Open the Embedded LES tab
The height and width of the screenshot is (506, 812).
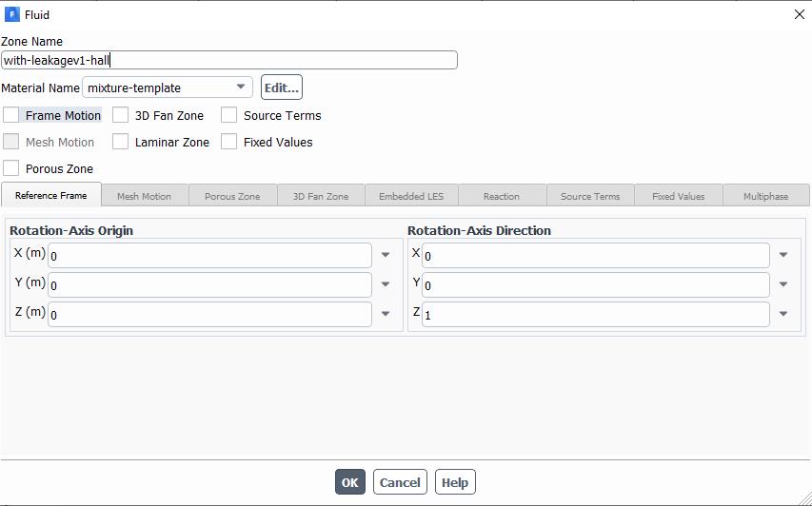411,196
